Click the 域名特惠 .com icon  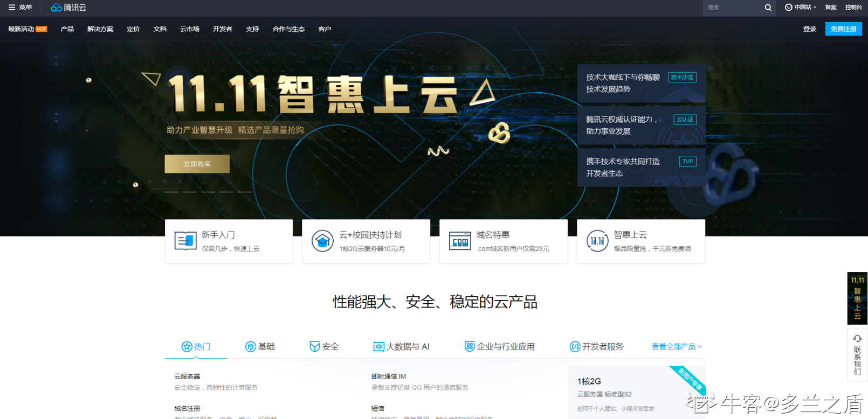click(x=460, y=241)
